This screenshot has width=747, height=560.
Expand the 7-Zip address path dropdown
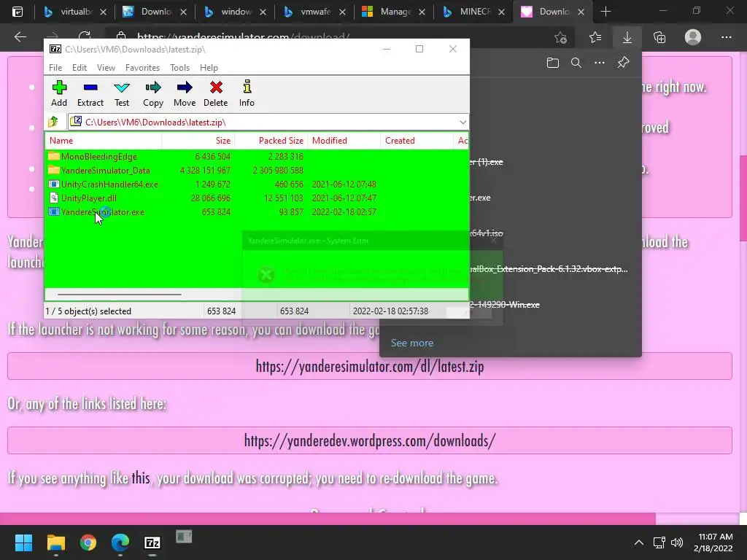462,122
